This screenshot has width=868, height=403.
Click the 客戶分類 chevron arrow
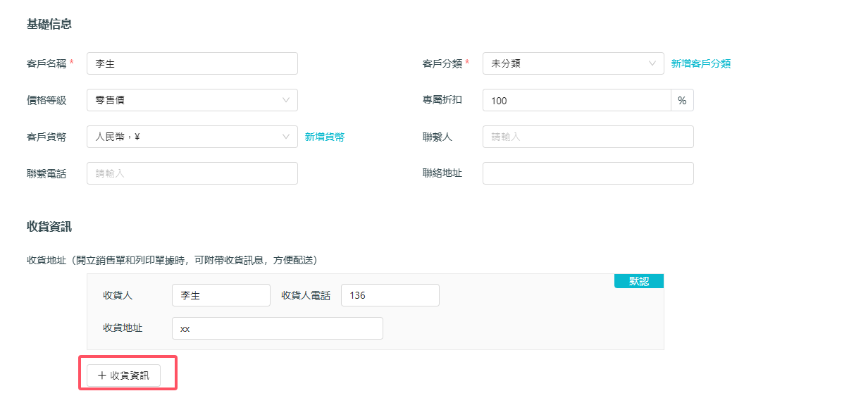[x=652, y=63]
